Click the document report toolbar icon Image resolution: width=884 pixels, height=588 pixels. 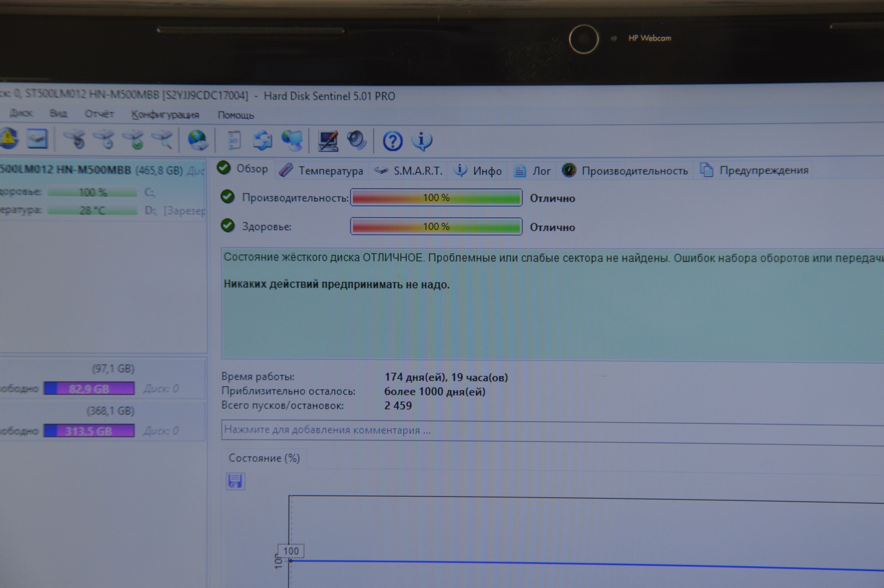pyautogui.click(x=234, y=140)
